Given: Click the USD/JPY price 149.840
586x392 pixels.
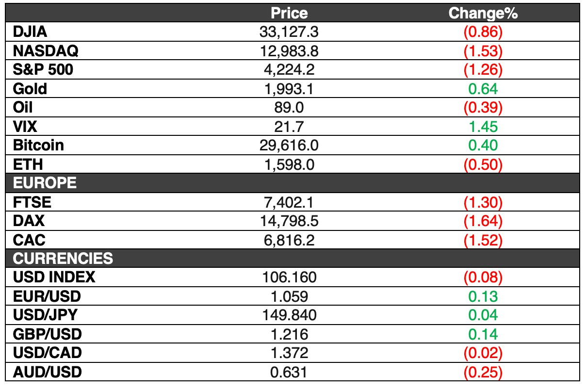Looking at the screenshot, I should pos(289,315).
